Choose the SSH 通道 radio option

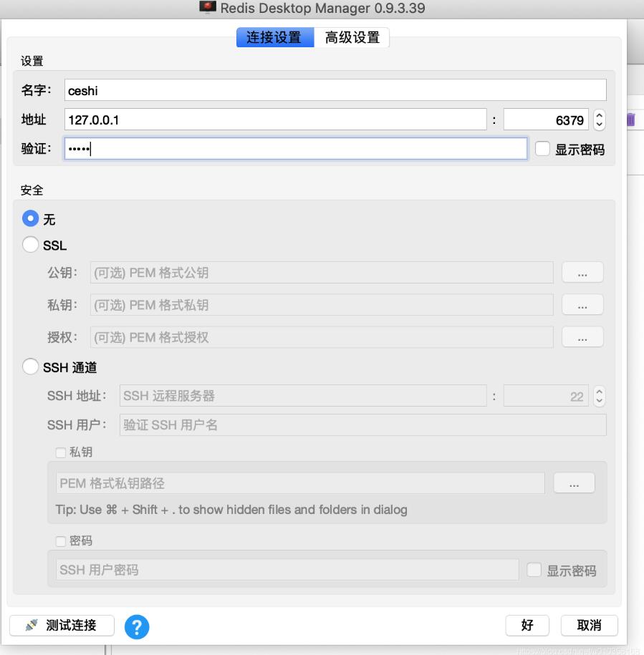pos(31,367)
